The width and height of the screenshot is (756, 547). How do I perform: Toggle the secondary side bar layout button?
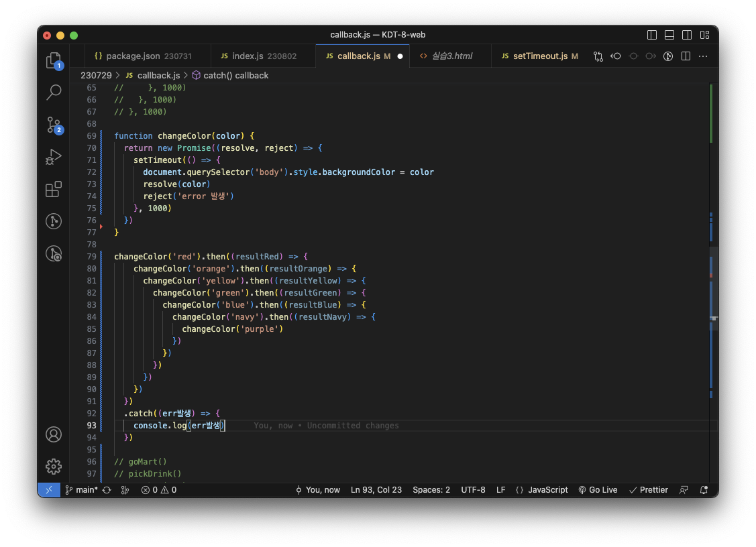click(x=687, y=35)
